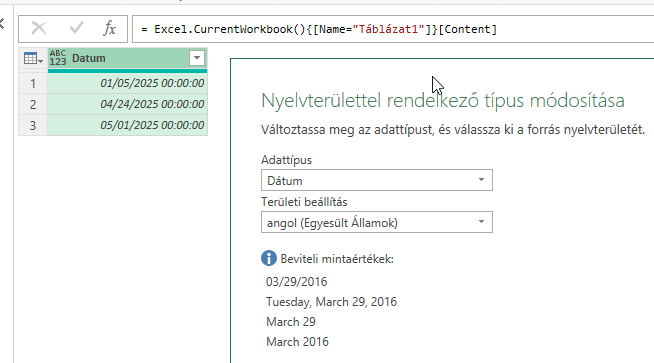Open the Adattípus dropdown showing Dátum

click(x=377, y=180)
